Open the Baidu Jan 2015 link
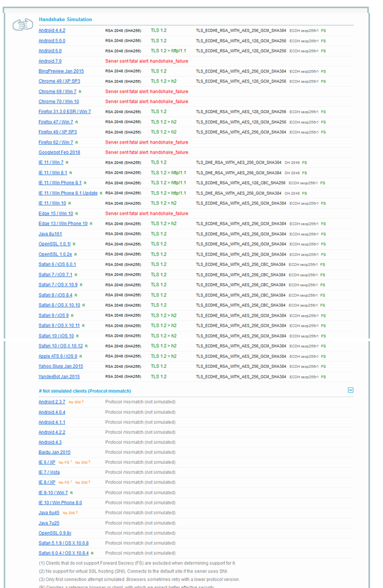 click(x=54, y=452)
